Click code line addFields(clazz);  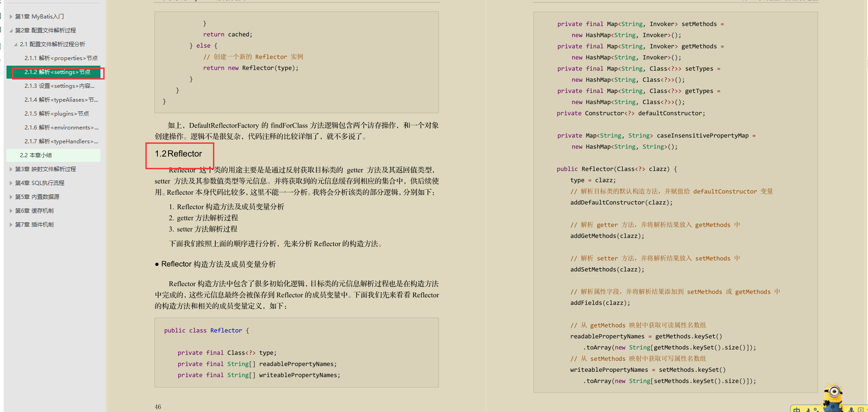pyautogui.click(x=600, y=303)
